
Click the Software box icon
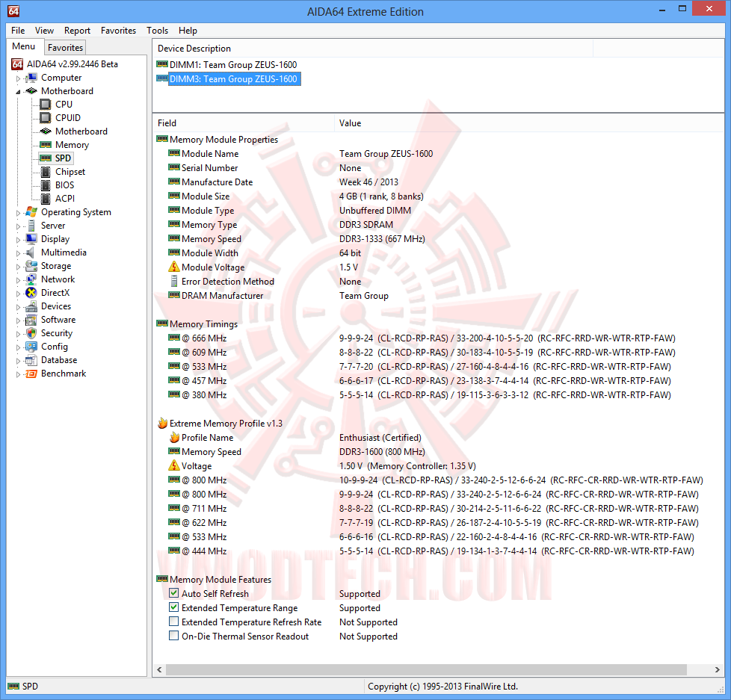[x=31, y=320]
